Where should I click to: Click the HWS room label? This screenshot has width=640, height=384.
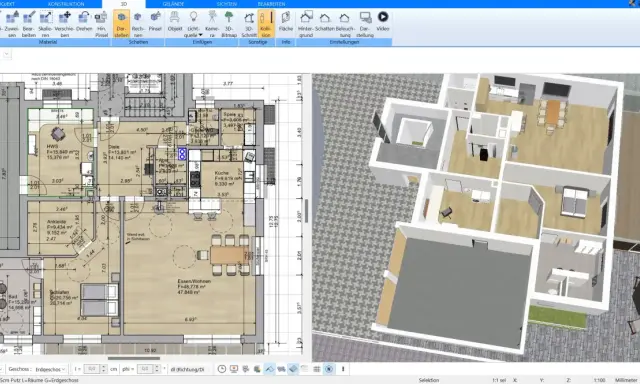[x=52, y=146]
